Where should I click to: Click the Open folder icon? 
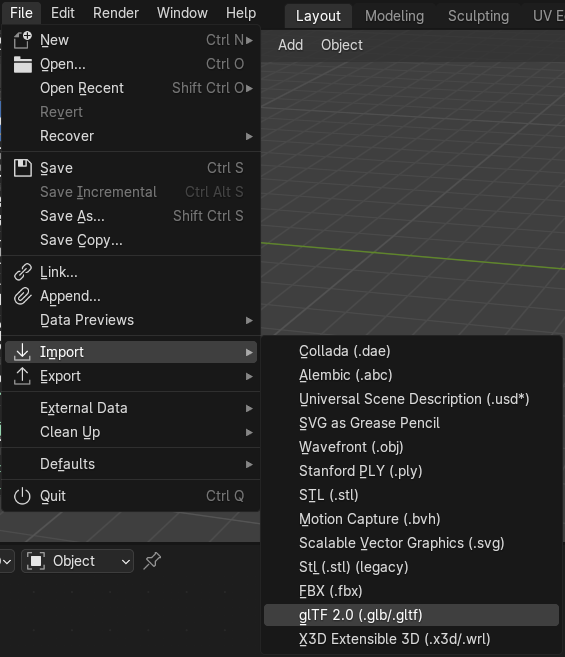click(x=23, y=65)
